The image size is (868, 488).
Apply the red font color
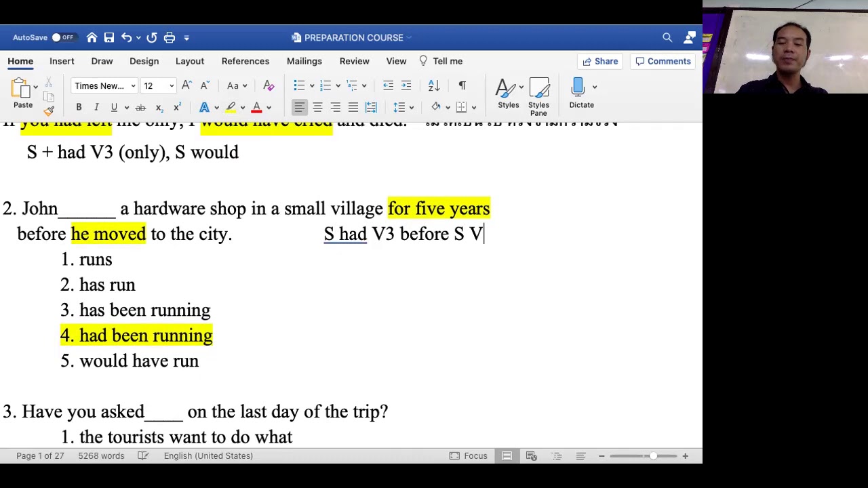click(x=257, y=108)
